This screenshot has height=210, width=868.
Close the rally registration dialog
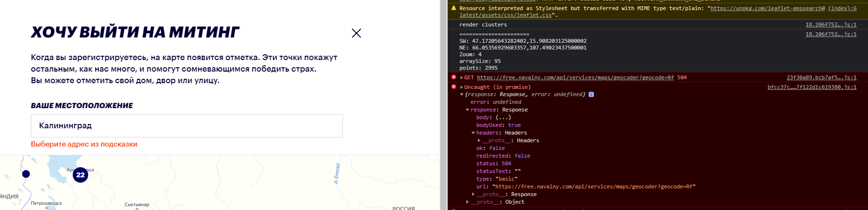356,33
